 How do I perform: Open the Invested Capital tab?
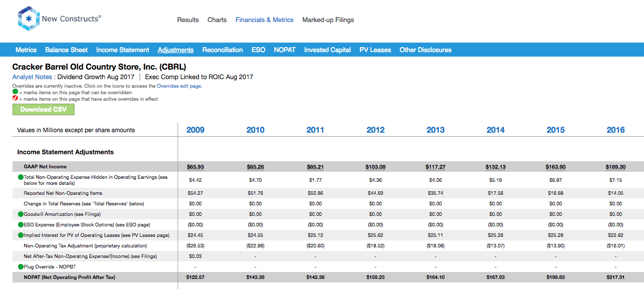[x=328, y=50]
